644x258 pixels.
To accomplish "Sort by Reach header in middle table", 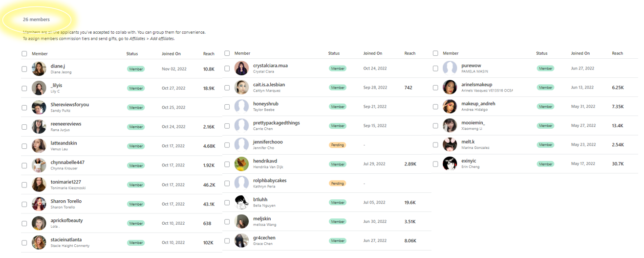I will point(410,53).
